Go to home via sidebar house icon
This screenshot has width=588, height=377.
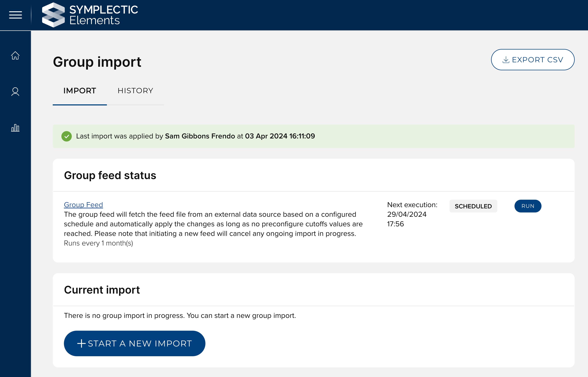point(15,56)
